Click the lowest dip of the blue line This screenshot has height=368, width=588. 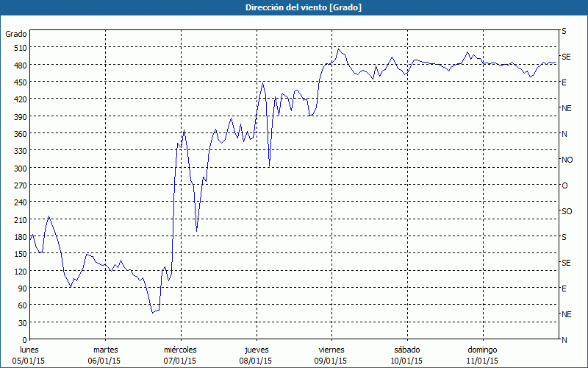click(x=153, y=313)
